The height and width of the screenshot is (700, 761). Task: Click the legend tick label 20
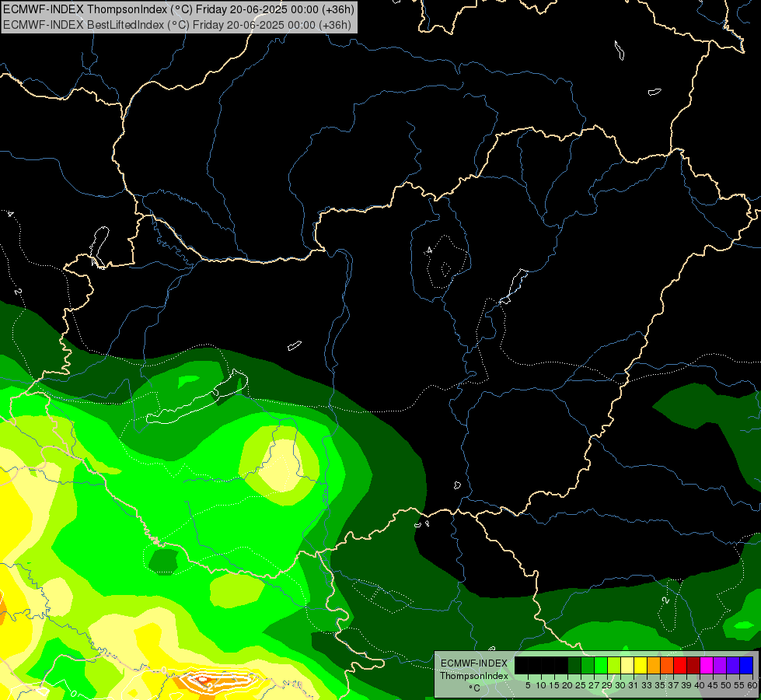[x=568, y=685]
